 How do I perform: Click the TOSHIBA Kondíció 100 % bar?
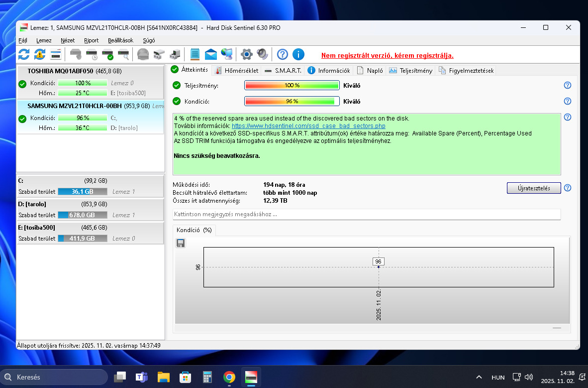pyautogui.click(x=83, y=83)
